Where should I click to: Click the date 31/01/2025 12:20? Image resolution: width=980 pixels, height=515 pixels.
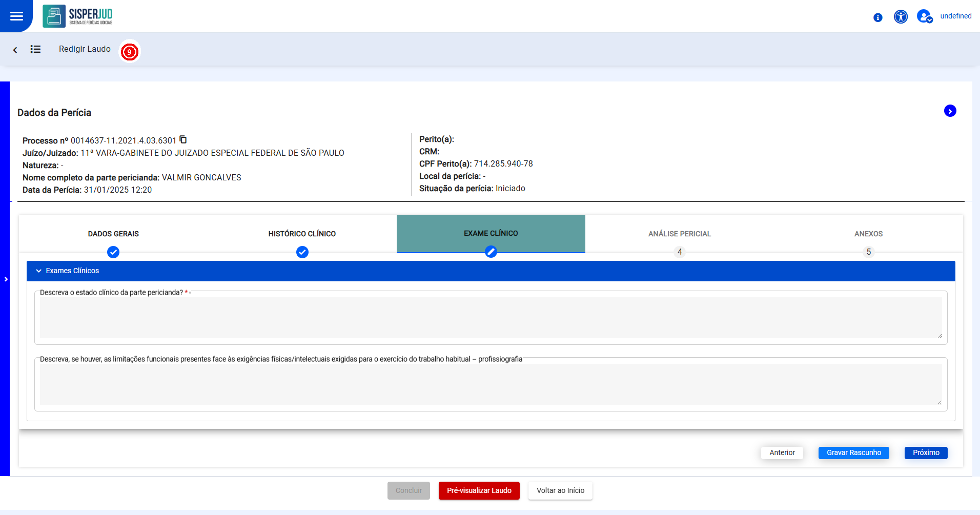coord(118,190)
